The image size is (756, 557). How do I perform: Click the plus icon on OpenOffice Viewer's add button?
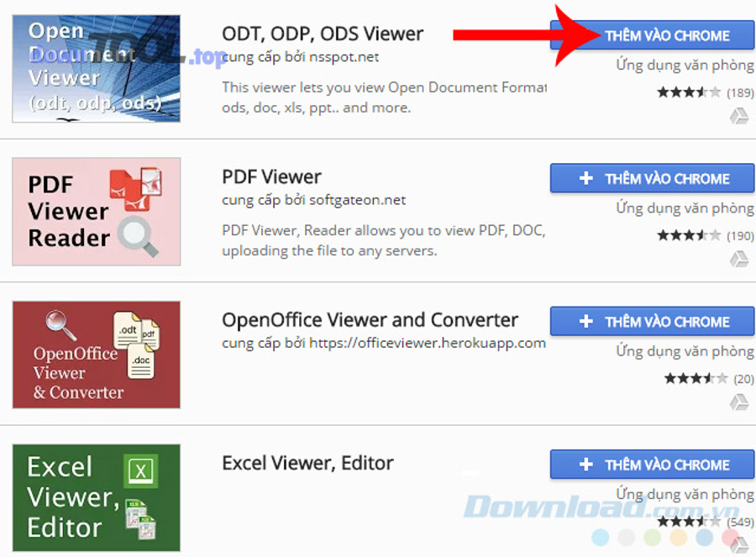(x=586, y=321)
